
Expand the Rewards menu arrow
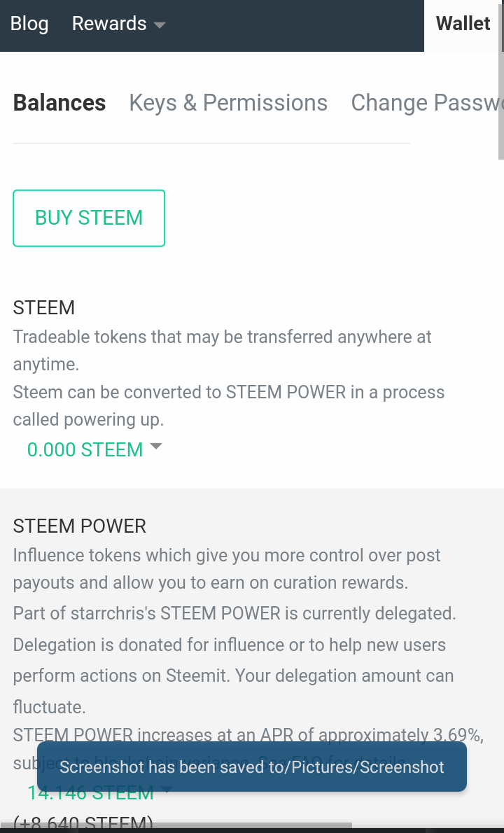point(159,24)
